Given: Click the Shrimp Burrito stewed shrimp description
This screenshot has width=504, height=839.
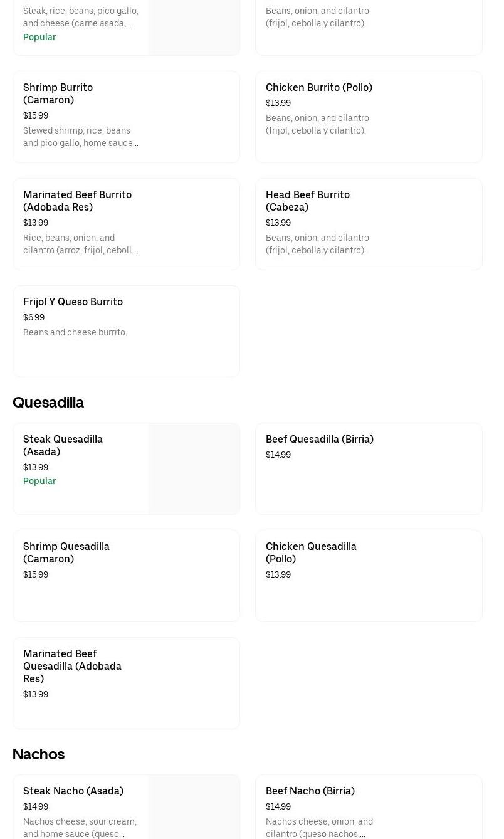Looking at the screenshot, I should click(x=80, y=137).
